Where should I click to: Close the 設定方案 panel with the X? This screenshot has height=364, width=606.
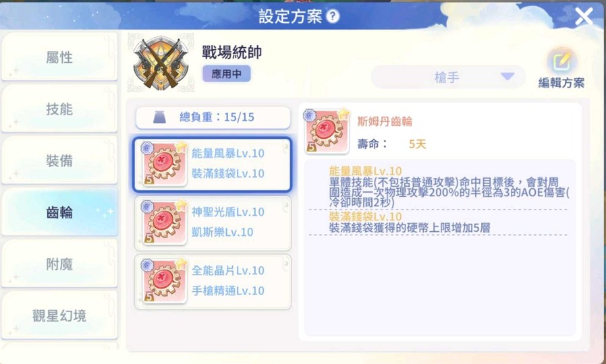584,16
